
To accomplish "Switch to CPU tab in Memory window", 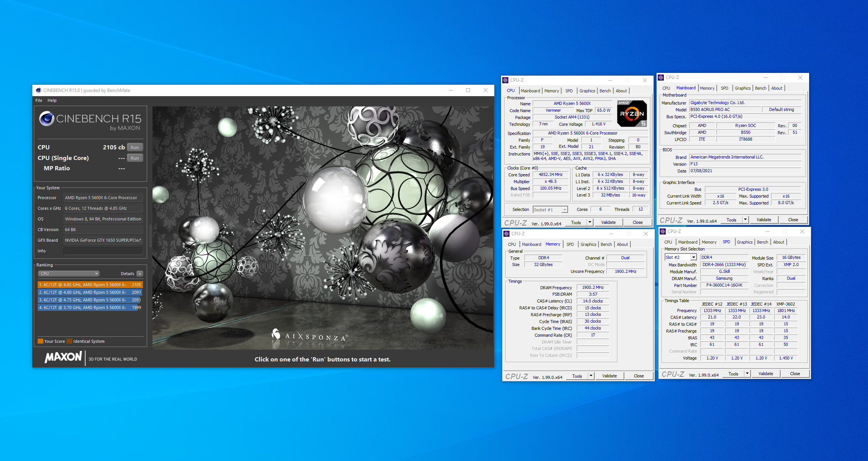I will click(x=512, y=244).
